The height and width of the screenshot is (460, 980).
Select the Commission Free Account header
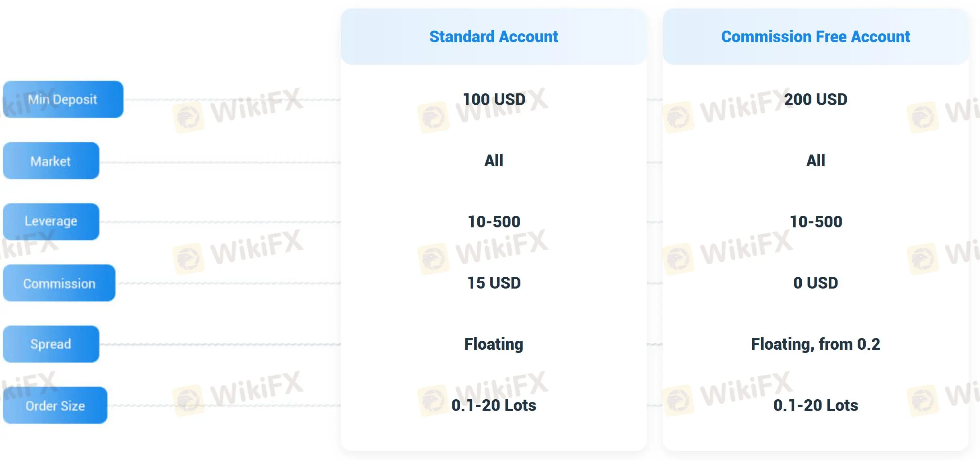tap(815, 37)
